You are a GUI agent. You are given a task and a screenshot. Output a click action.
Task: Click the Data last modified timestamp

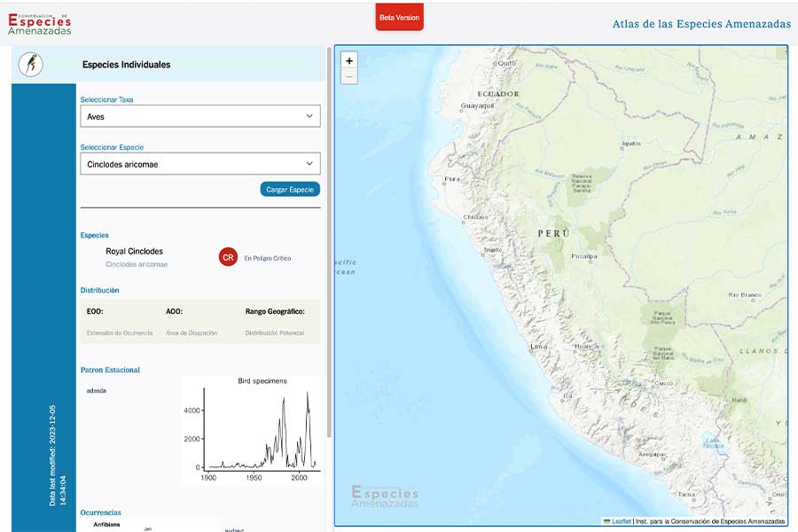tap(58, 455)
